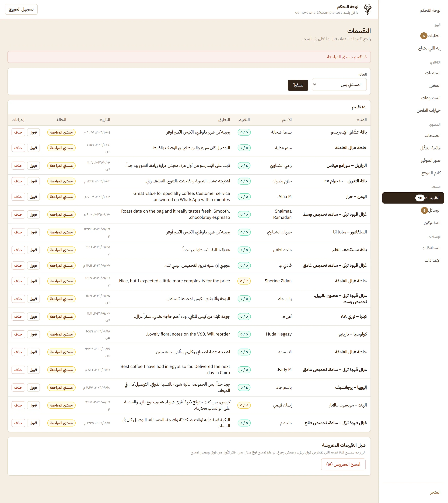The height and width of the screenshot is (503, 448).
Task: Click تسجيل الخروج logout button
Action: coord(21,9)
